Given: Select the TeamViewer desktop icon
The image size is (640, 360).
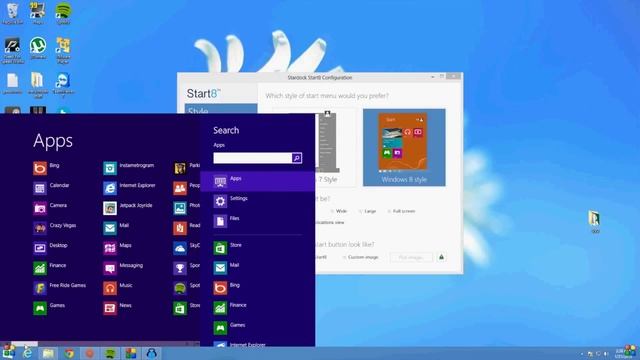Looking at the screenshot, I should coord(63,86).
